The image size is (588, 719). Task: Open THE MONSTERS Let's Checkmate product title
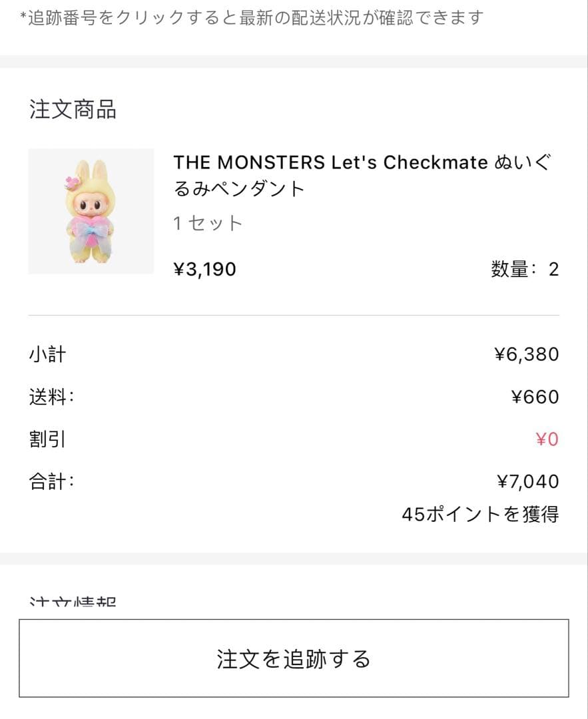click(x=364, y=175)
